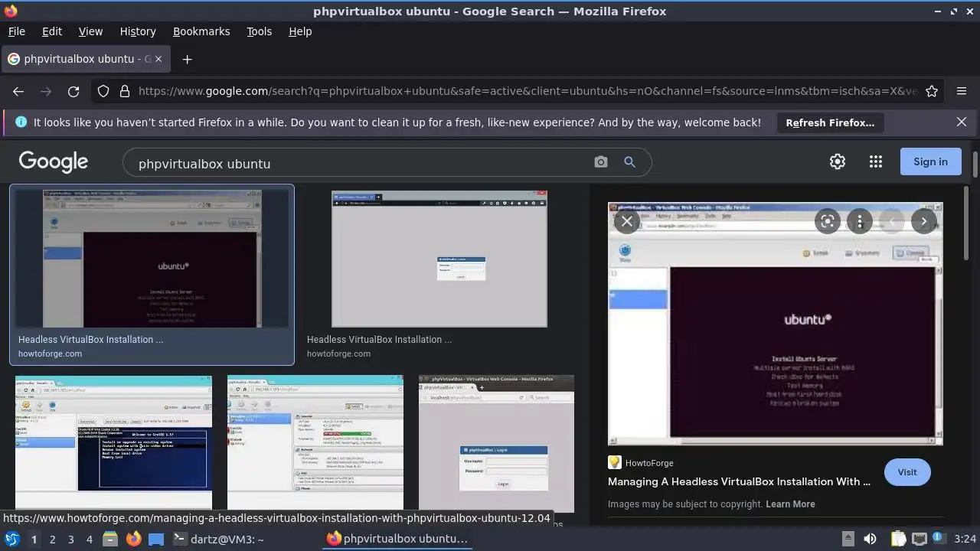Switch to workspace 4

tap(89, 540)
